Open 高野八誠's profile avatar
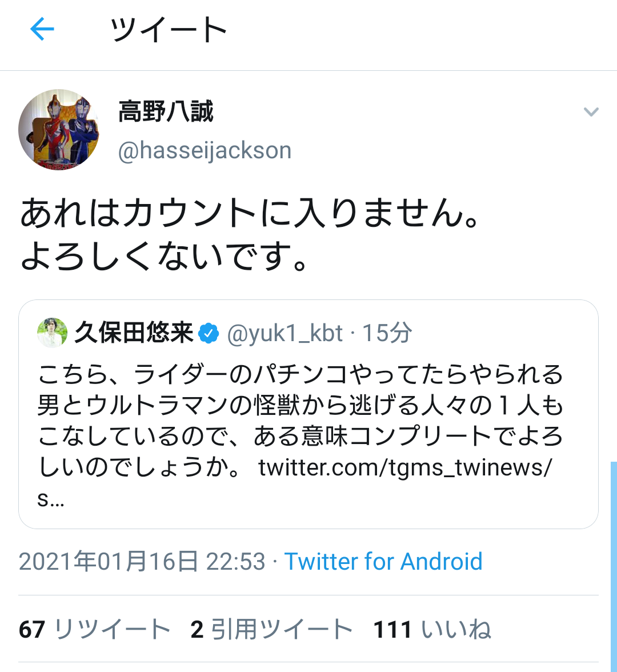This screenshot has height=672, width=617. coord(59,129)
